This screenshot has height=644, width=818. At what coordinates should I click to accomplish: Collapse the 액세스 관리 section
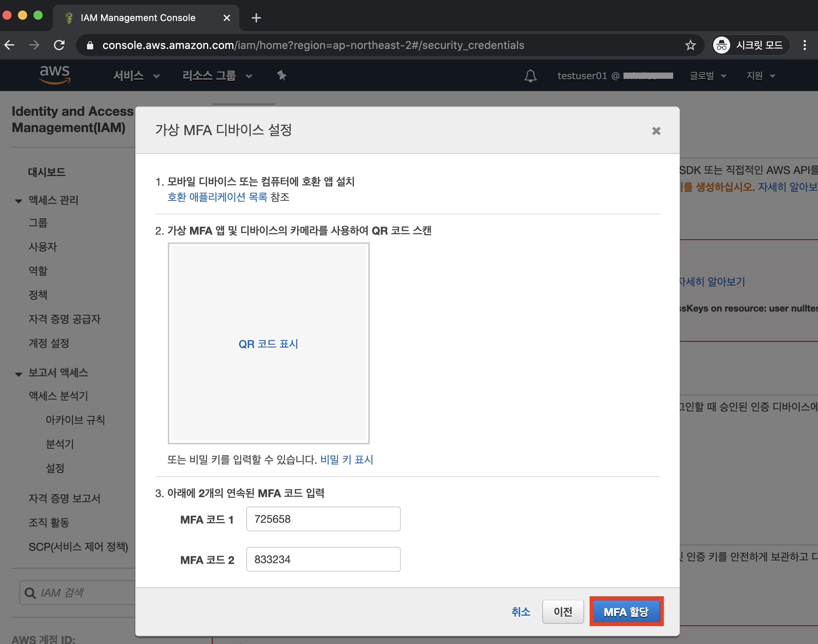tap(19, 201)
